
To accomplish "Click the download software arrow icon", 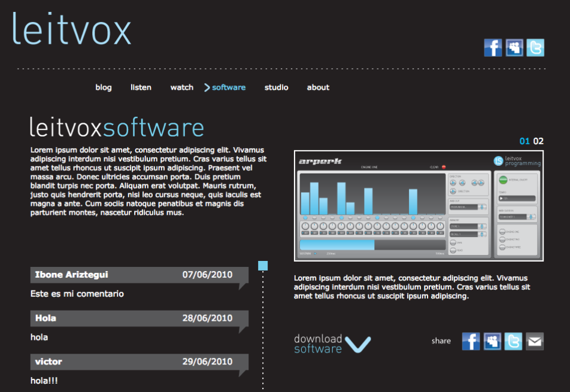I will coord(358,344).
